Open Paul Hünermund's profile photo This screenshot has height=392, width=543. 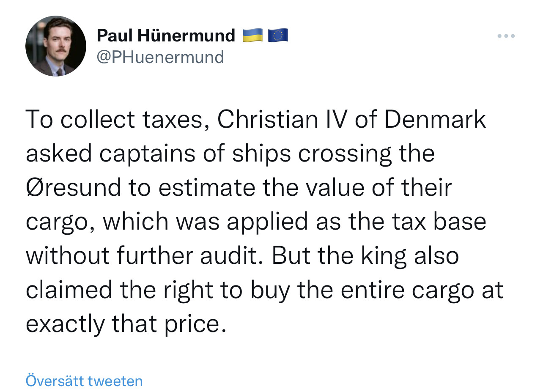[x=56, y=46]
